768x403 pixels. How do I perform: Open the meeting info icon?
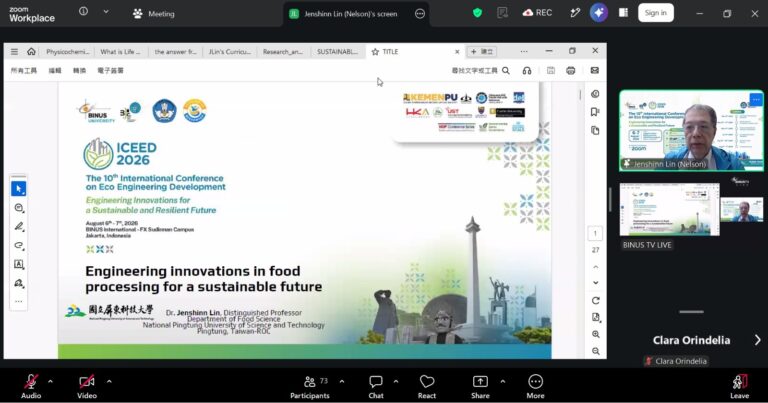(x=83, y=11)
